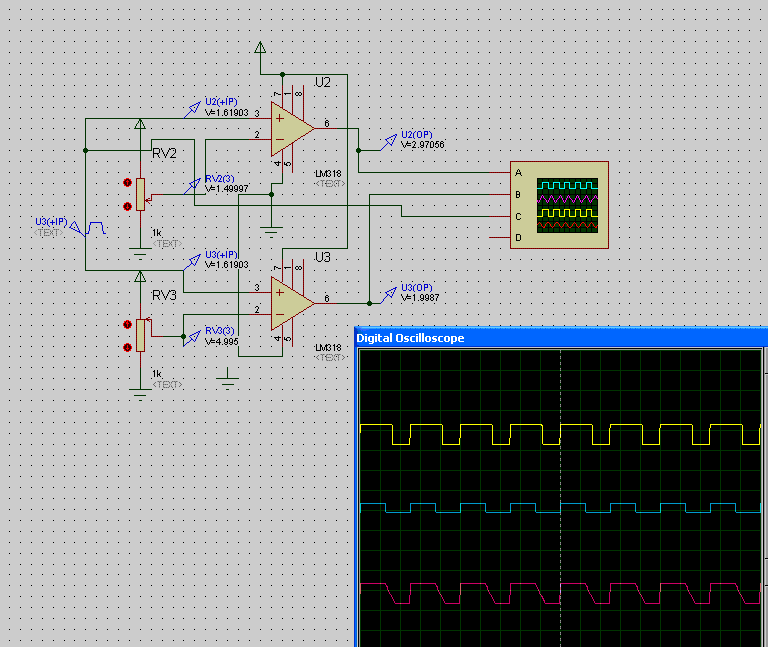This screenshot has height=647, width=768.
Task: Click the RV2 reference label
Action: coord(164,153)
